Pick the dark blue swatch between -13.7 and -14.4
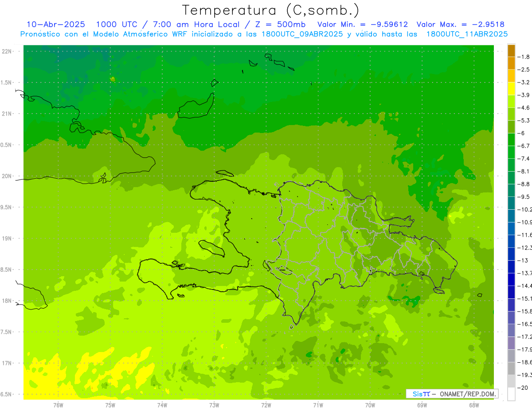532x411 pixels. tap(511, 279)
